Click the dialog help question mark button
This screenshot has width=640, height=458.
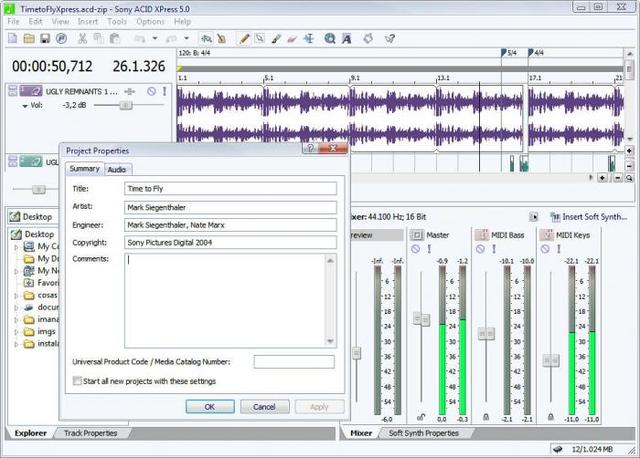pyautogui.click(x=310, y=148)
